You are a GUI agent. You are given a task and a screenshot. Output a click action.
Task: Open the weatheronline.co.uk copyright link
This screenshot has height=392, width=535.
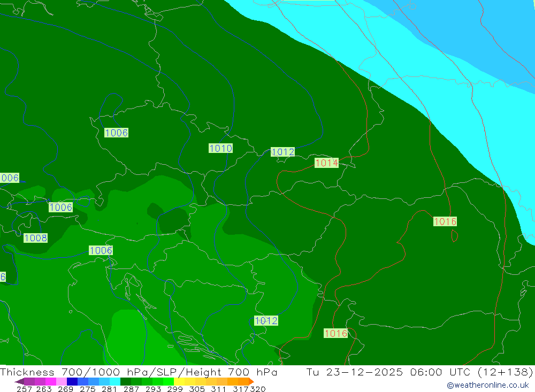488,385
